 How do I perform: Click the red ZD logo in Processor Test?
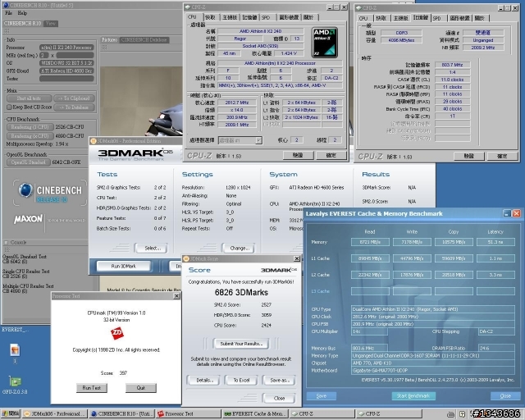pos(116,333)
